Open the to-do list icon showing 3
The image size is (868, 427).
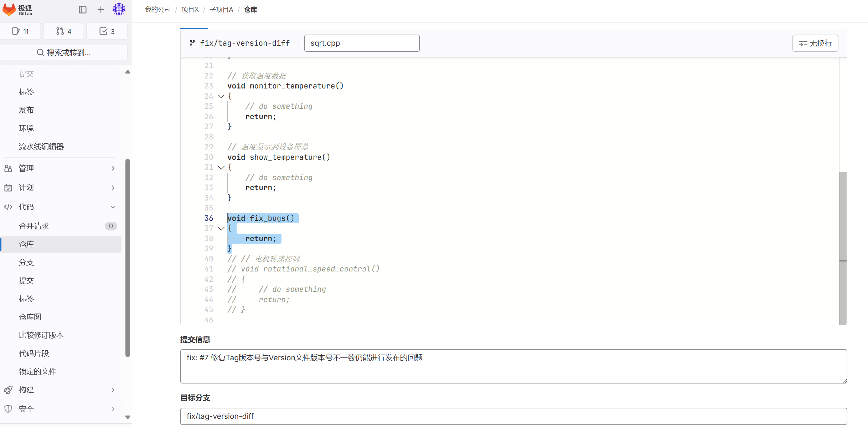coord(107,31)
